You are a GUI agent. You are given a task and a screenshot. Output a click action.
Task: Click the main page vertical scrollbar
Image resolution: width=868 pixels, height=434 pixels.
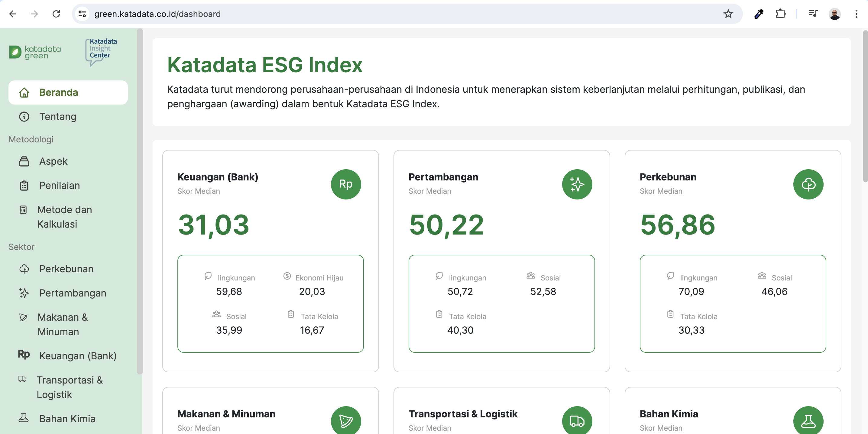[x=865, y=106]
